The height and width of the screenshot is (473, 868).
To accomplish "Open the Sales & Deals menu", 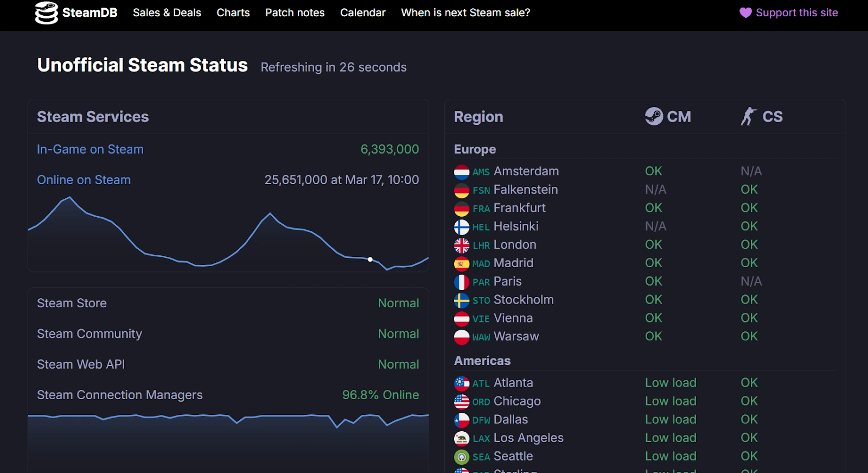I will tap(167, 12).
